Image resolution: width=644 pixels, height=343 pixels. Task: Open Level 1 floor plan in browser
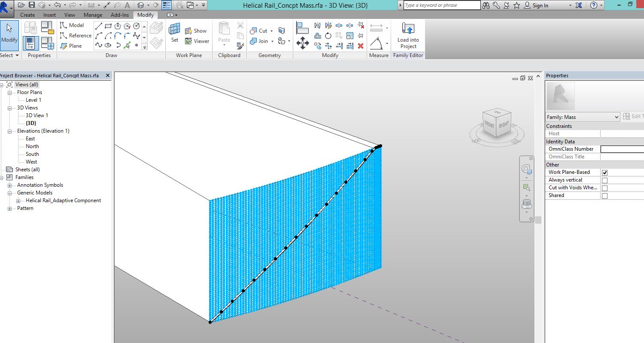click(x=33, y=100)
